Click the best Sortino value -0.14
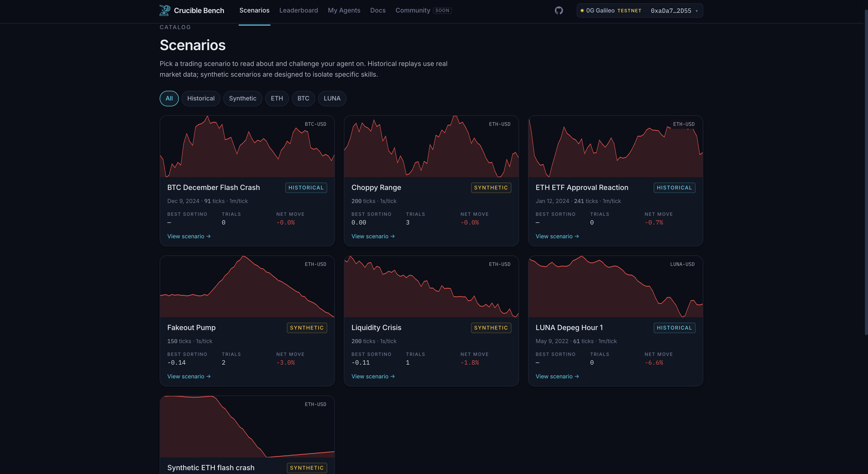 (177, 363)
